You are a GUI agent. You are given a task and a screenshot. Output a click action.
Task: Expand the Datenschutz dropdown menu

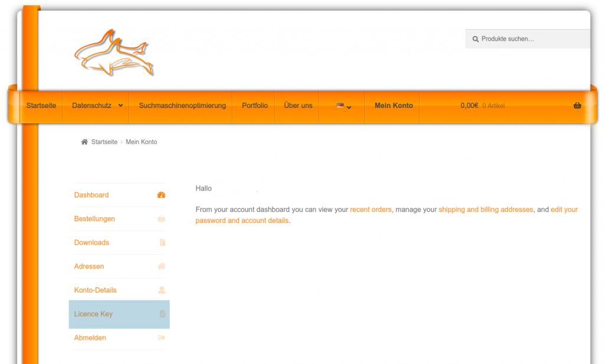97,106
